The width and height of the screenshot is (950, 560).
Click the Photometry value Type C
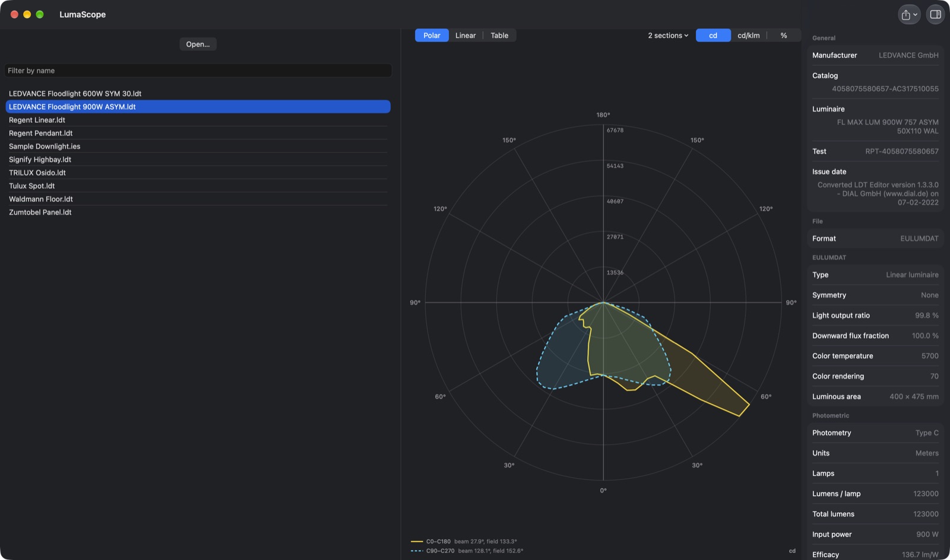coord(927,433)
